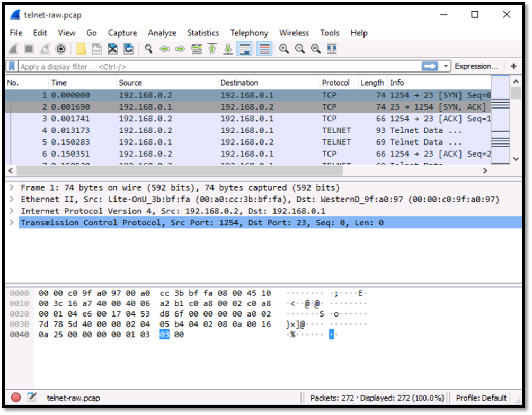The height and width of the screenshot is (415, 532).
Task: Click the filter bookmark icon
Action: tap(12, 67)
